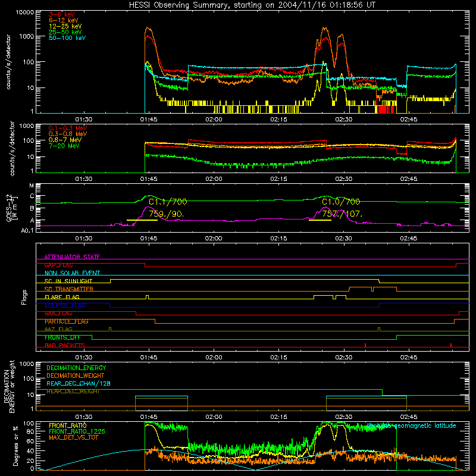The image size is (476, 476).
Task: Click the 0.1-0.3 MeV legend entry
Action: click(x=68, y=128)
